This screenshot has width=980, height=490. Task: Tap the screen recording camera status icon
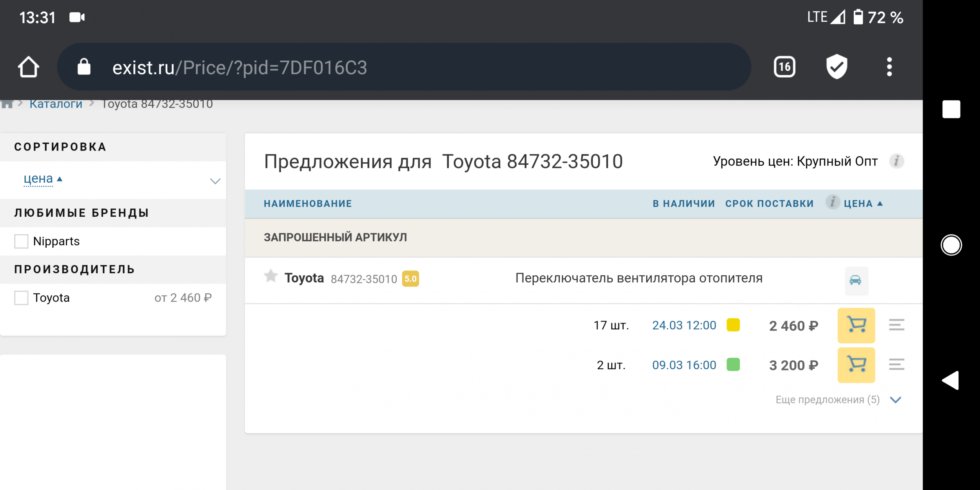77,17
